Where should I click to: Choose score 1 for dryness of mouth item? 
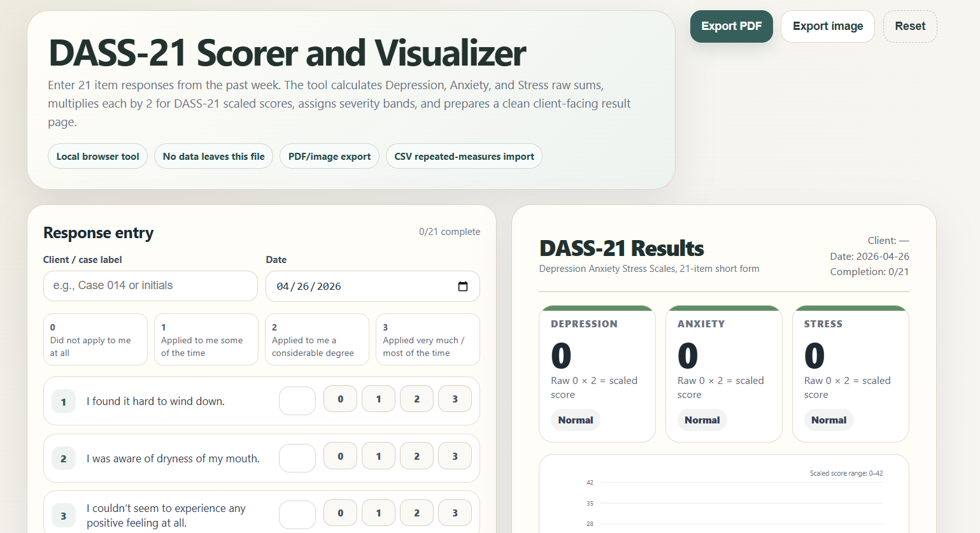(378, 457)
